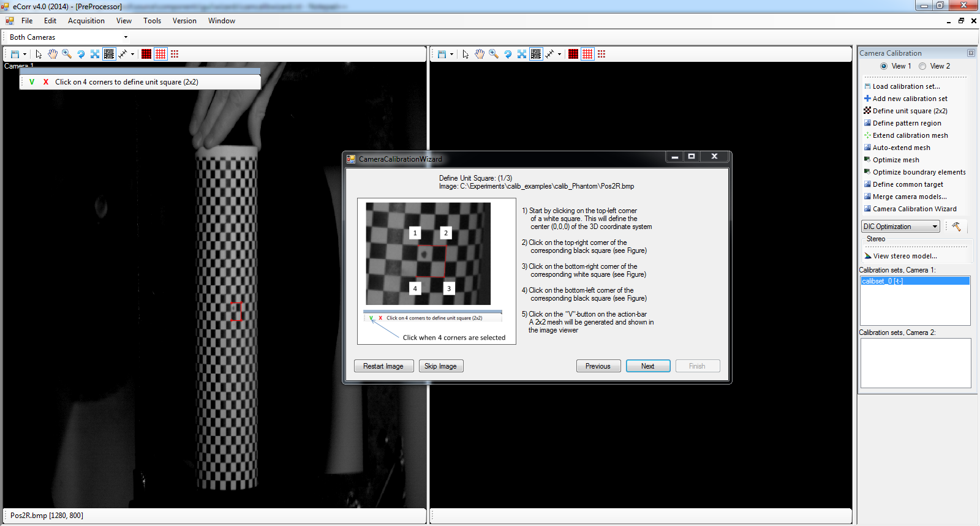Click View stereo model...
This screenshot has height=526, width=980.
(x=900, y=256)
